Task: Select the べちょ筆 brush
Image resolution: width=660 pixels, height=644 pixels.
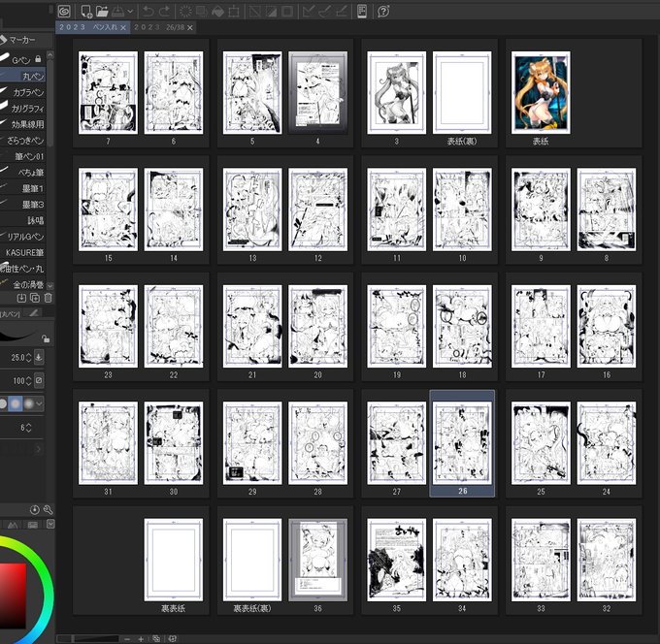Action: [22, 172]
